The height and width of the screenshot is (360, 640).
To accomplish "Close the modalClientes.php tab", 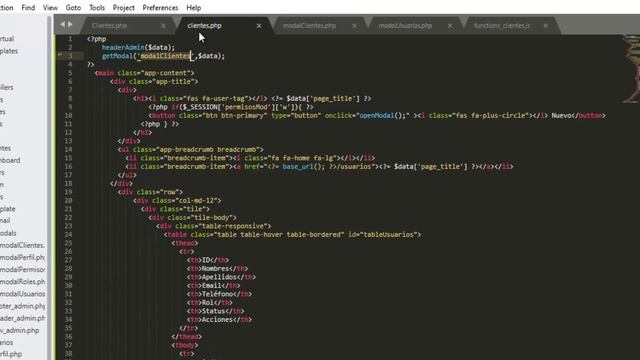I will pyautogui.click(x=354, y=26).
